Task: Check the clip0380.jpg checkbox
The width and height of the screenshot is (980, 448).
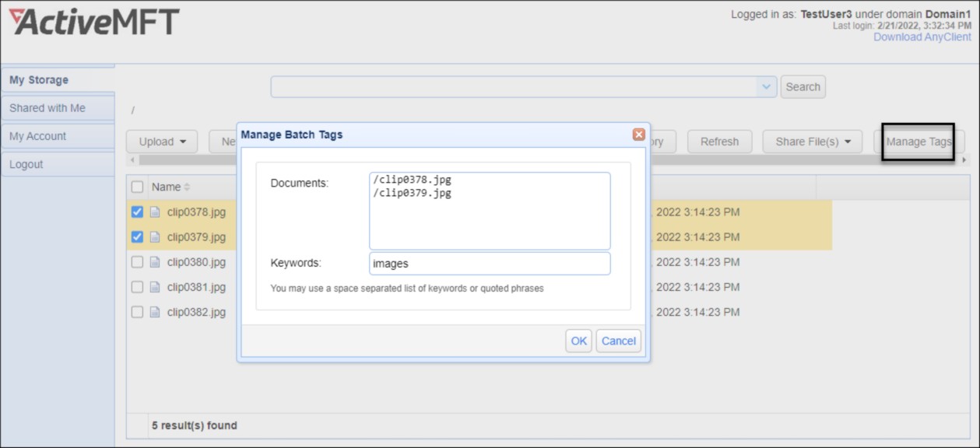Action: (x=138, y=262)
